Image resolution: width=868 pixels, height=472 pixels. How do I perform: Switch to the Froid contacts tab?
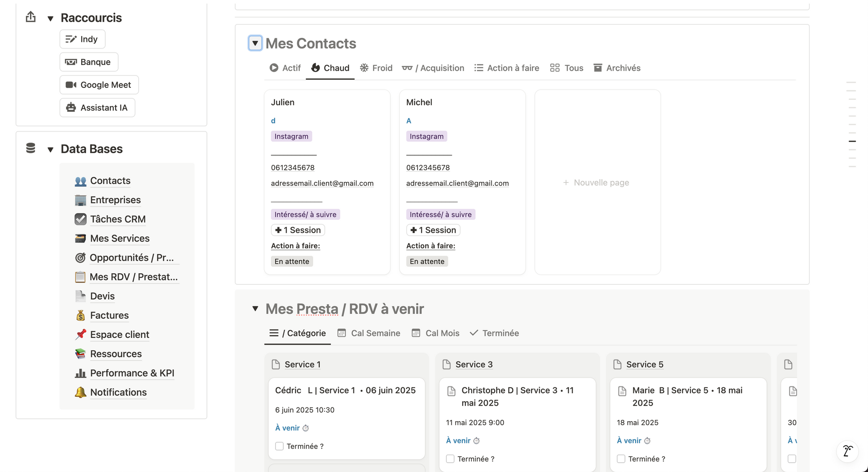[x=376, y=68]
